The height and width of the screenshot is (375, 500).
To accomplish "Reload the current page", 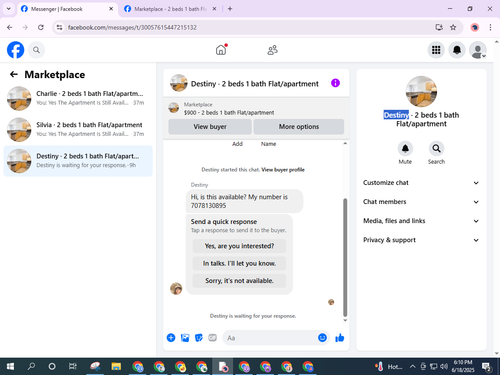I will [x=41, y=27].
